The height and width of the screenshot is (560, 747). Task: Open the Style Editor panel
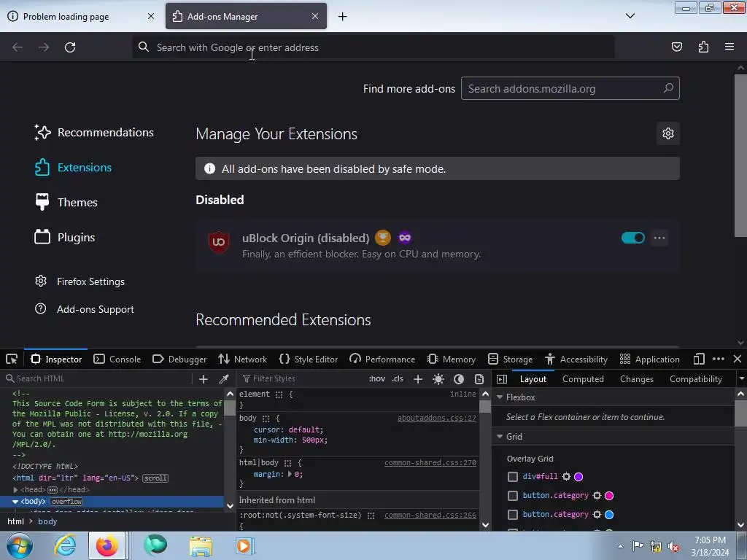coord(309,359)
